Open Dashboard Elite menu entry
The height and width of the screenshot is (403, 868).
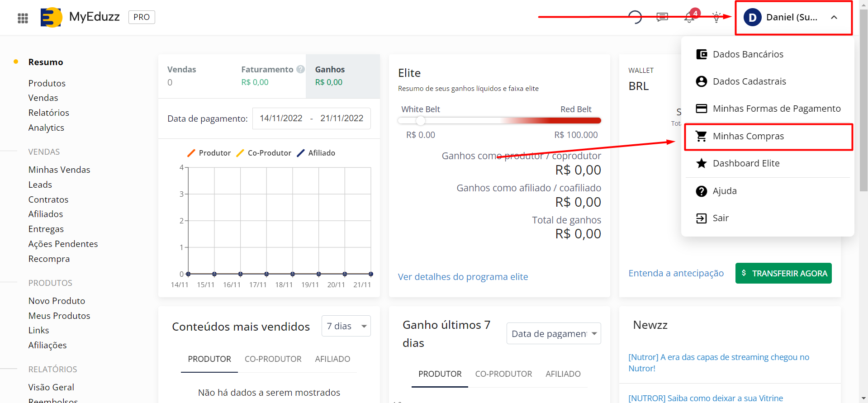coord(768,163)
